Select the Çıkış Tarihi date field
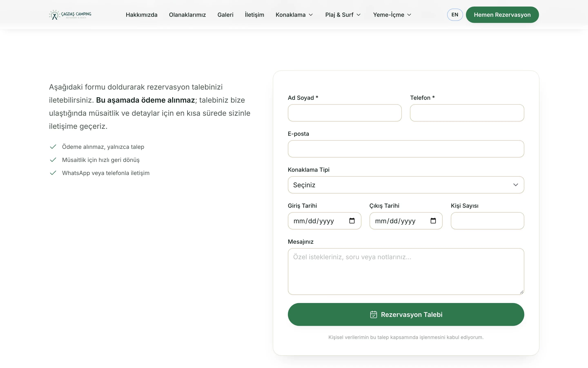The image size is (588, 368). pos(406,221)
